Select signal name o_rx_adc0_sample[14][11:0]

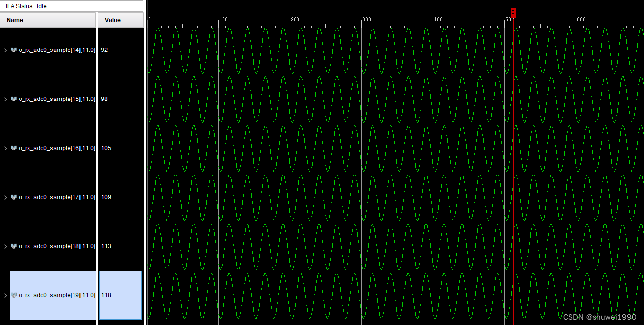click(x=57, y=50)
